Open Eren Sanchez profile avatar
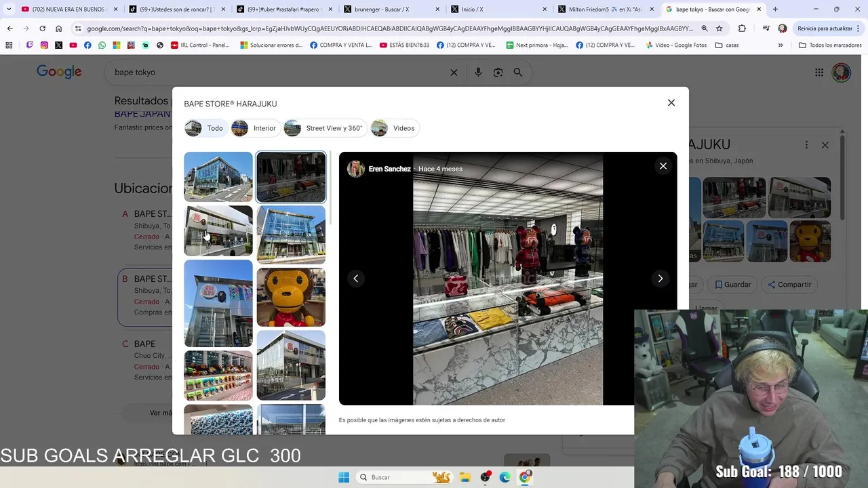Screen dimensions: 868x488 pyautogui.click(x=356, y=169)
